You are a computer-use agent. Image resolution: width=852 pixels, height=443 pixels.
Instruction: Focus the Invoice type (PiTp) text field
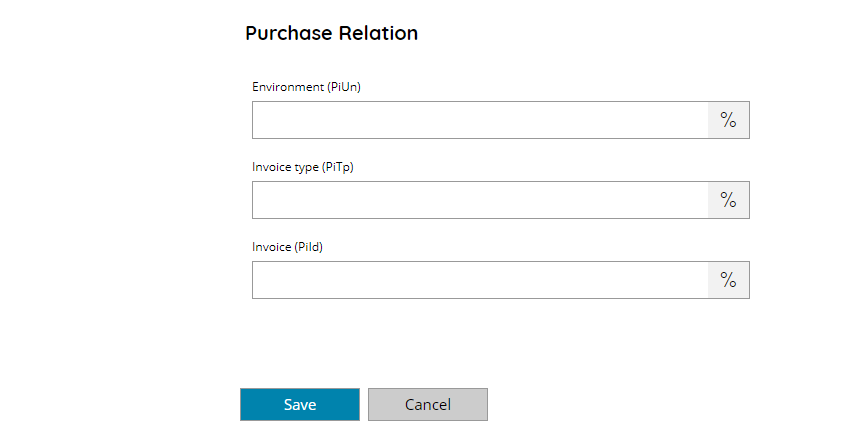click(x=480, y=200)
